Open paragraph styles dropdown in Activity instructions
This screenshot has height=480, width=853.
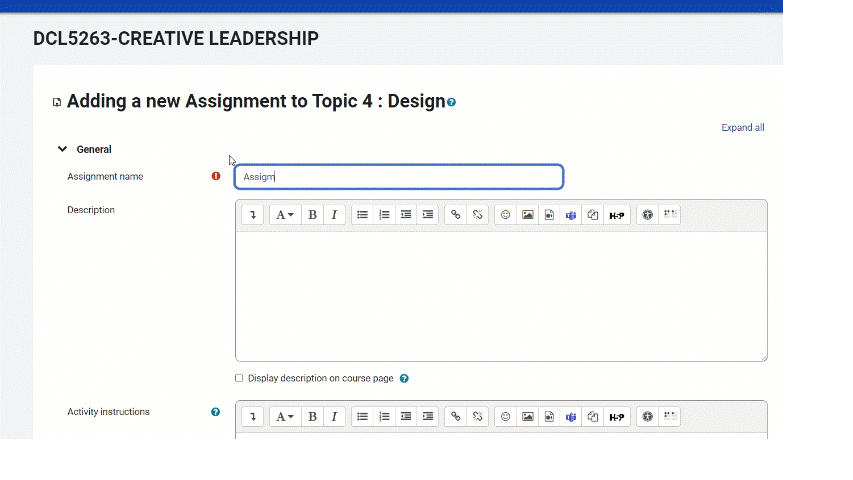click(x=285, y=416)
